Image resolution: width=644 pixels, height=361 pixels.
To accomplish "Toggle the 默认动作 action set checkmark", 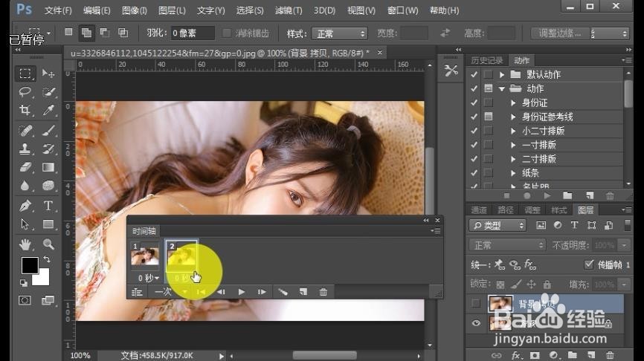I will pyautogui.click(x=474, y=75).
